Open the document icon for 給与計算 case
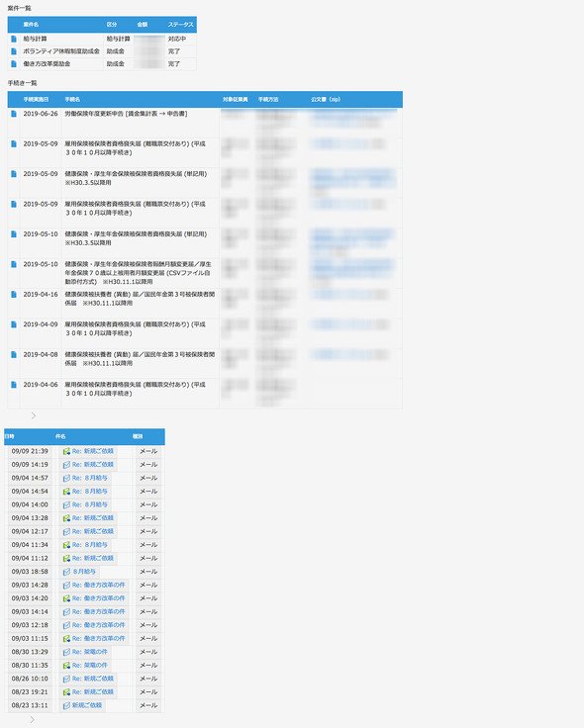Viewport: 584px width, 728px height. (x=14, y=39)
